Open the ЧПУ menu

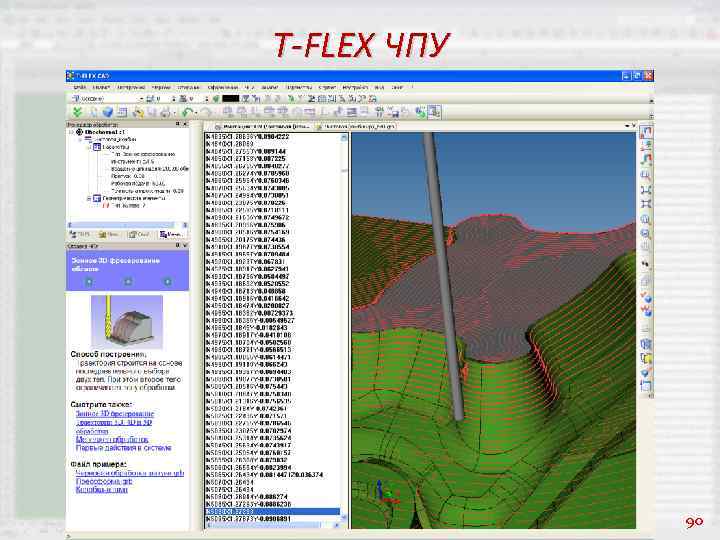point(249,87)
